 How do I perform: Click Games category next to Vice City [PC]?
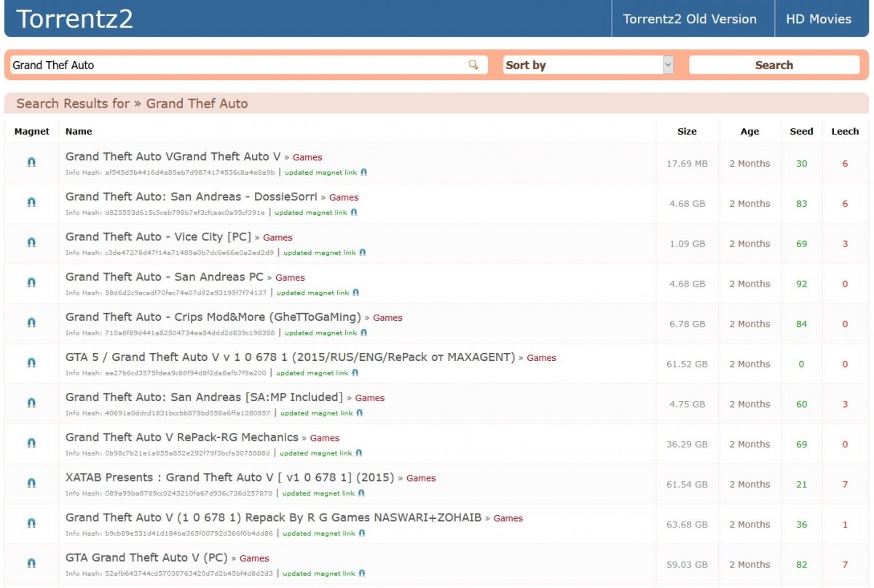point(277,237)
